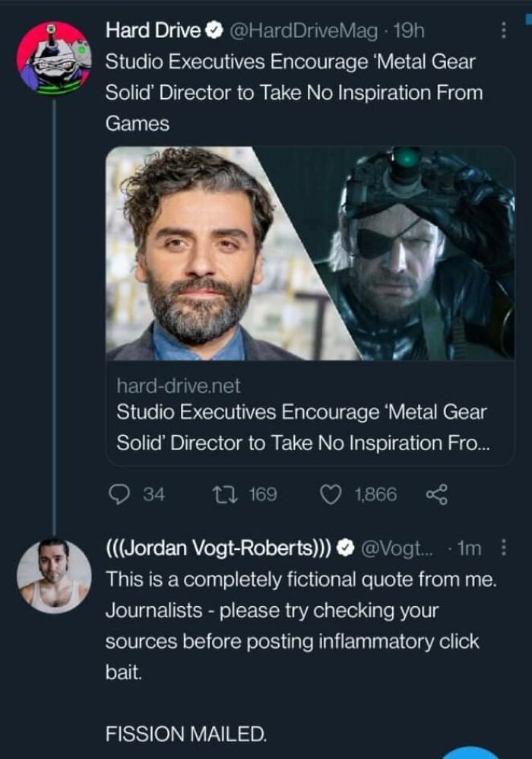Open the 1m reply timestamp
Screen dimensions: 532x759
coord(471,548)
